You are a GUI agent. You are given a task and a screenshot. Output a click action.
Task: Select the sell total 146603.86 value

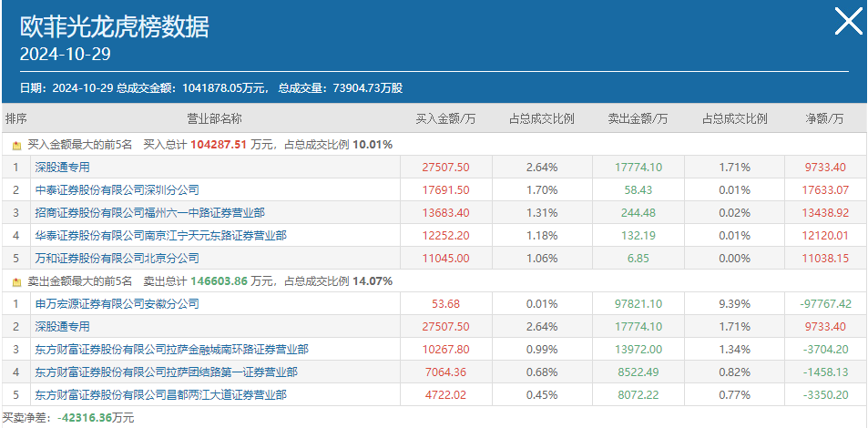(x=220, y=281)
